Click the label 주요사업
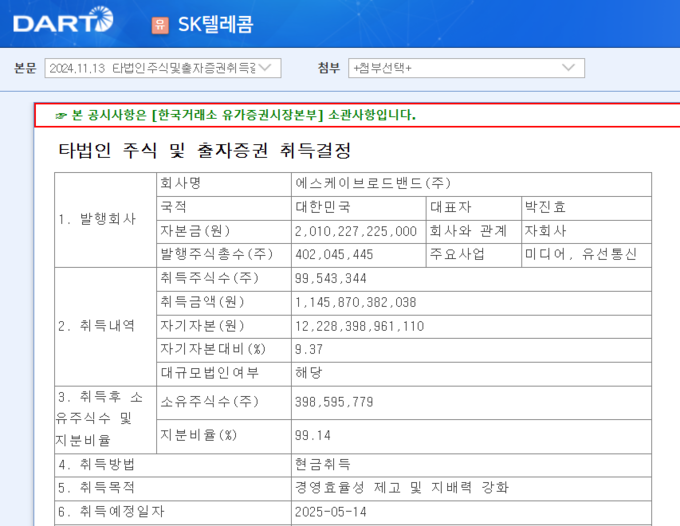The image size is (680, 526). (457, 254)
